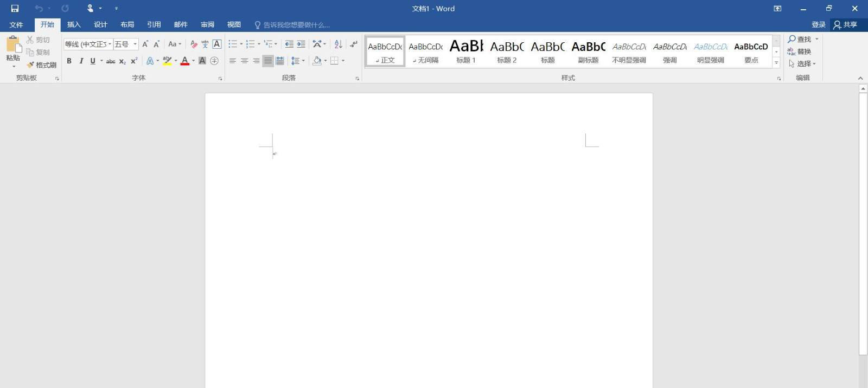Center align the text
The width and height of the screenshot is (868, 388).
pos(245,61)
